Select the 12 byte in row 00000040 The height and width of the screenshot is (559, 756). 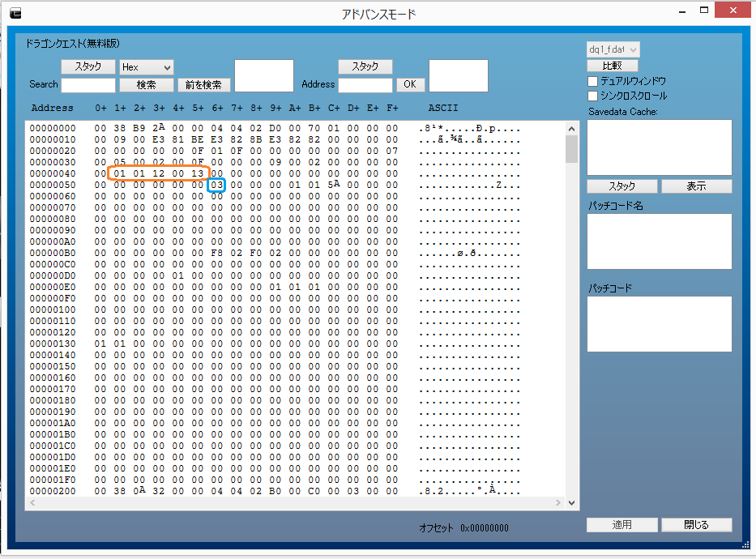point(159,173)
